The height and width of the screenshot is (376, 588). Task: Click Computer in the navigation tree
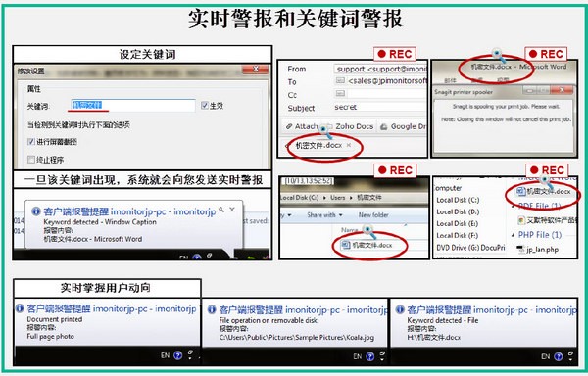point(448,188)
